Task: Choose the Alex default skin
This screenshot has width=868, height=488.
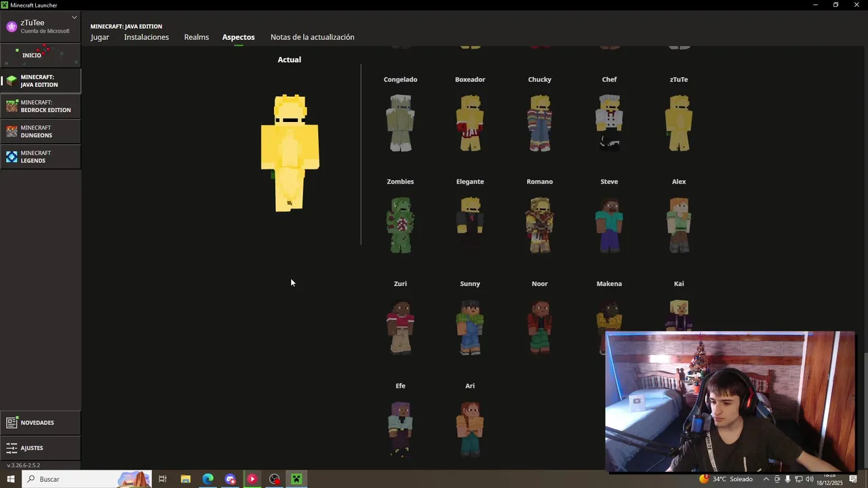Action: coord(679,225)
